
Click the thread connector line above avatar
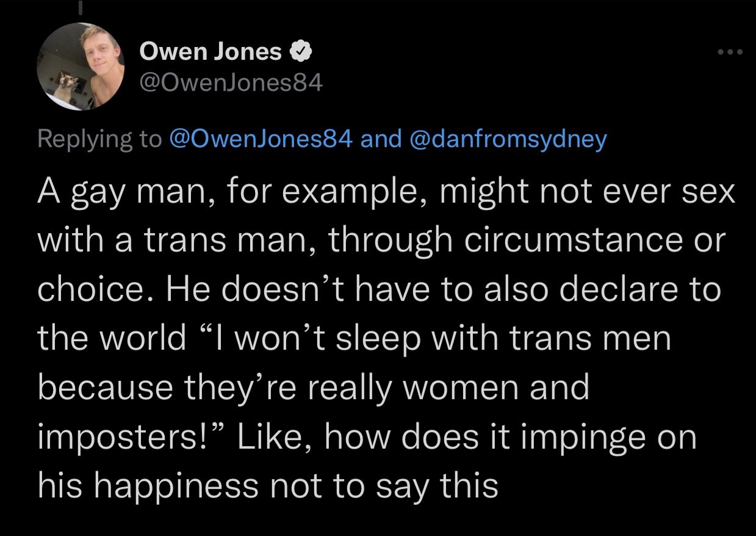80,6
